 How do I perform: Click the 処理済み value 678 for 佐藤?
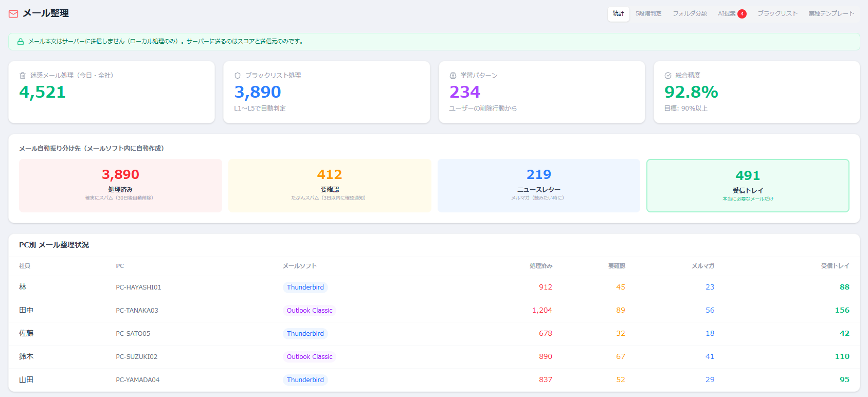click(x=546, y=333)
